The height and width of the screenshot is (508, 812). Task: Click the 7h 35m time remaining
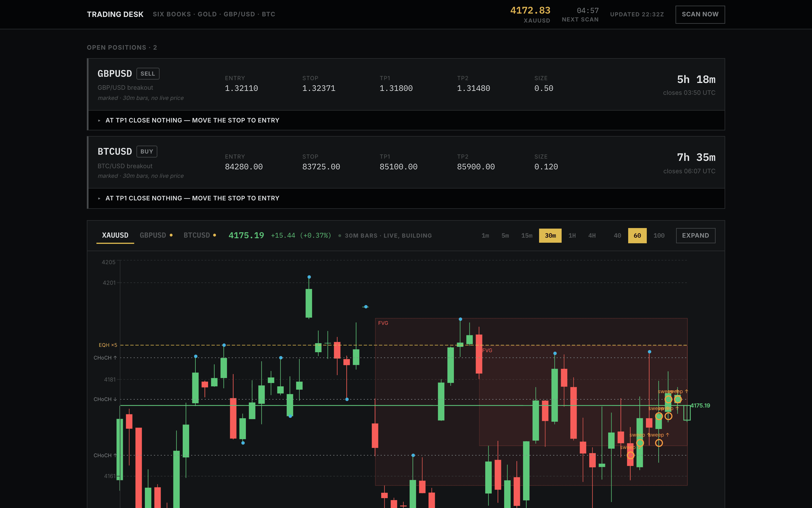(x=696, y=157)
